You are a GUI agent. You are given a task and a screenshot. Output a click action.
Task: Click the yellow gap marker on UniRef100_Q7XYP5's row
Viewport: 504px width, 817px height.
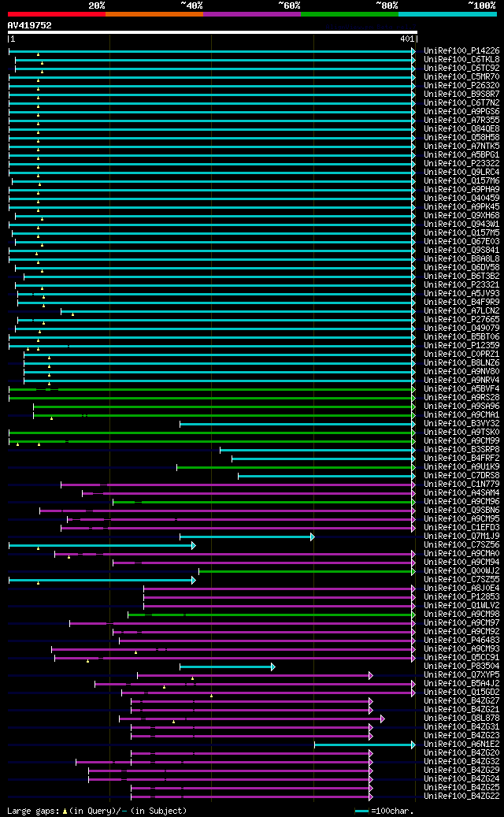[x=193, y=678]
